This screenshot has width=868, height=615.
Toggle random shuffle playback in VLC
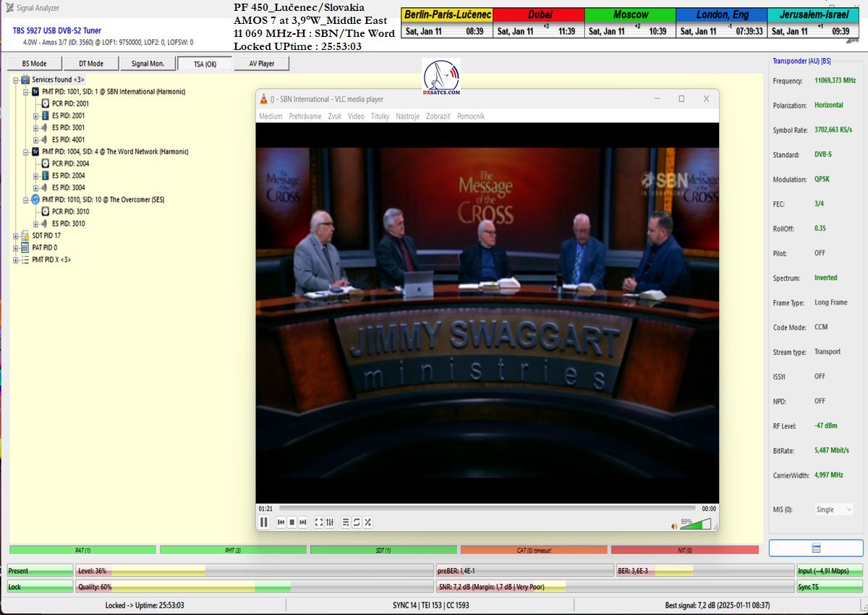pyautogui.click(x=367, y=522)
